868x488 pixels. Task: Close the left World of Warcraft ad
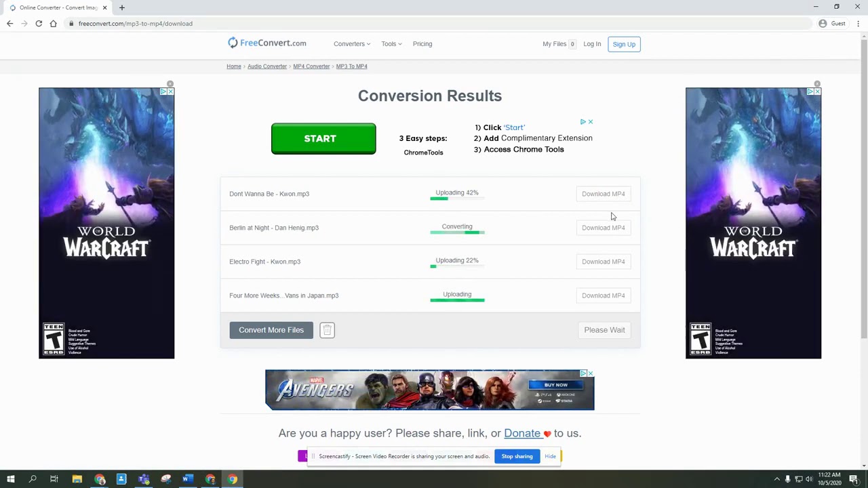click(x=170, y=91)
